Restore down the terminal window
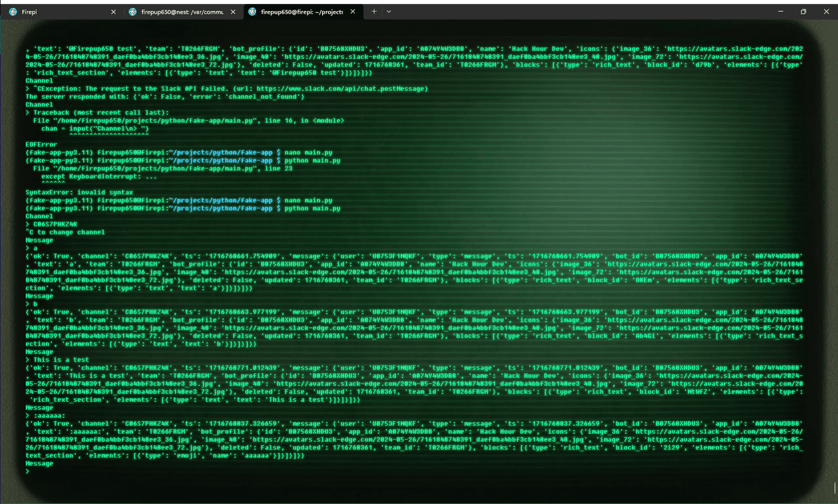Screen dimensions: 838x504 coord(803,11)
